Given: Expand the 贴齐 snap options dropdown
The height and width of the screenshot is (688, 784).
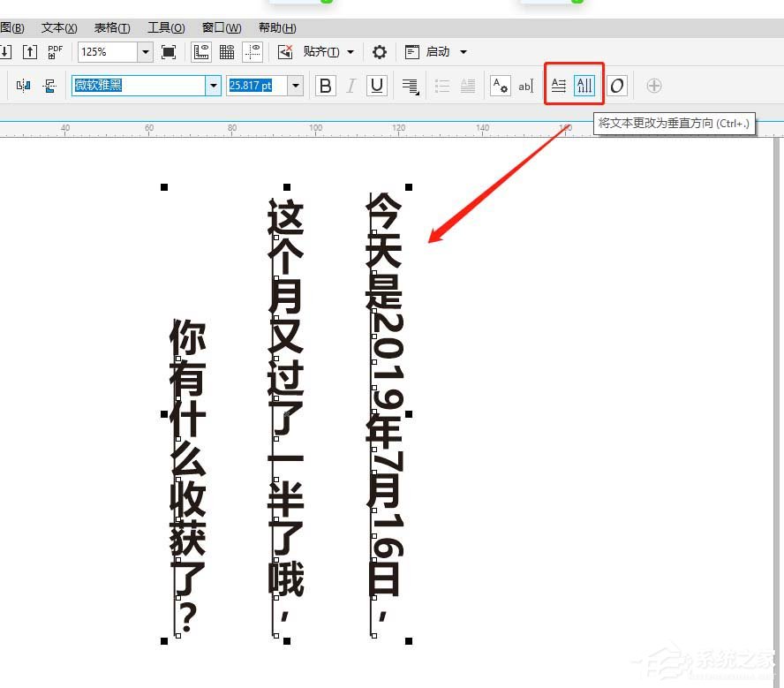Looking at the screenshot, I should (x=349, y=51).
